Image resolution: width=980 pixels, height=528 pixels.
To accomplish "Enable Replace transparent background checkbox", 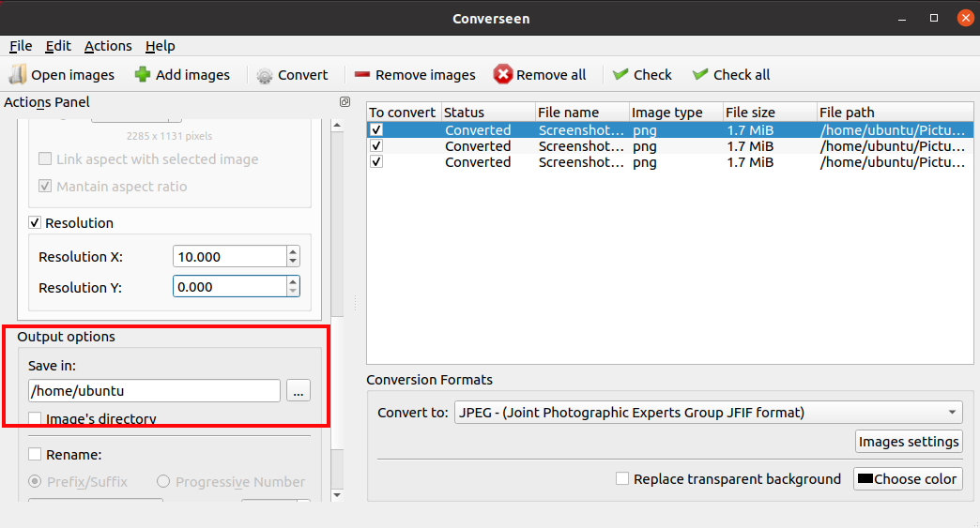I will (621, 478).
